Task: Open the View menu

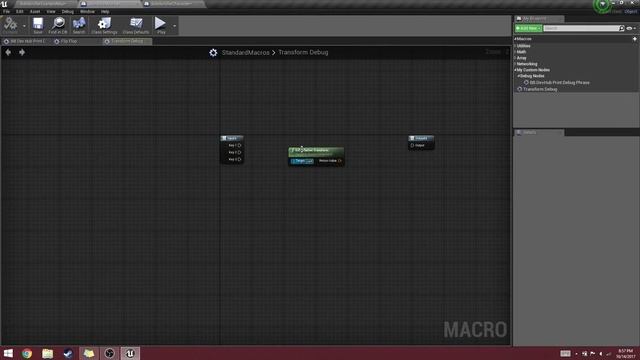Action: pos(51,11)
